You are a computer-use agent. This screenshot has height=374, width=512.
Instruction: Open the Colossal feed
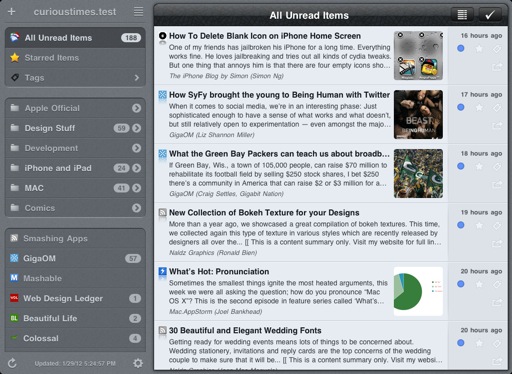coord(75,338)
